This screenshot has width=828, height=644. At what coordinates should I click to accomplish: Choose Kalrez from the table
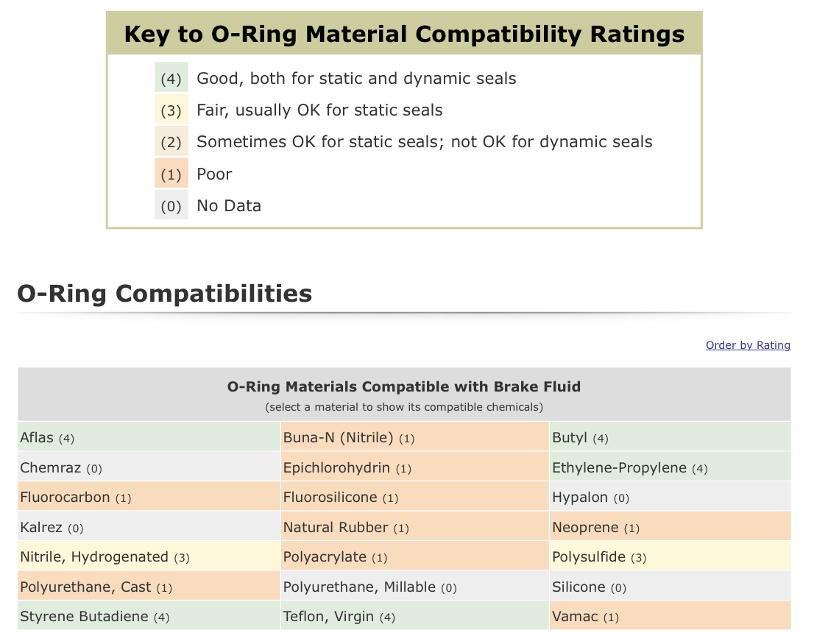[149, 527]
